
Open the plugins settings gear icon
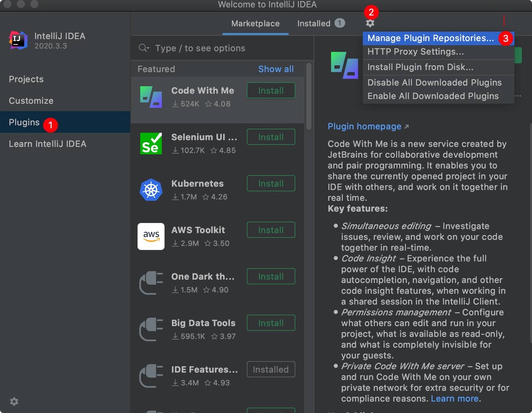tap(370, 23)
